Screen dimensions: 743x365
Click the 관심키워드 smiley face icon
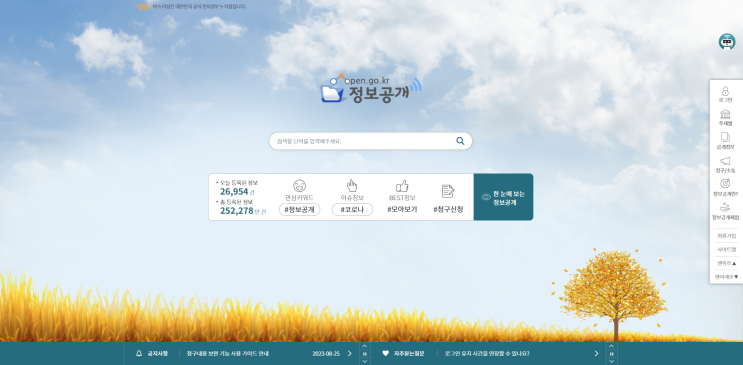pyautogui.click(x=299, y=186)
